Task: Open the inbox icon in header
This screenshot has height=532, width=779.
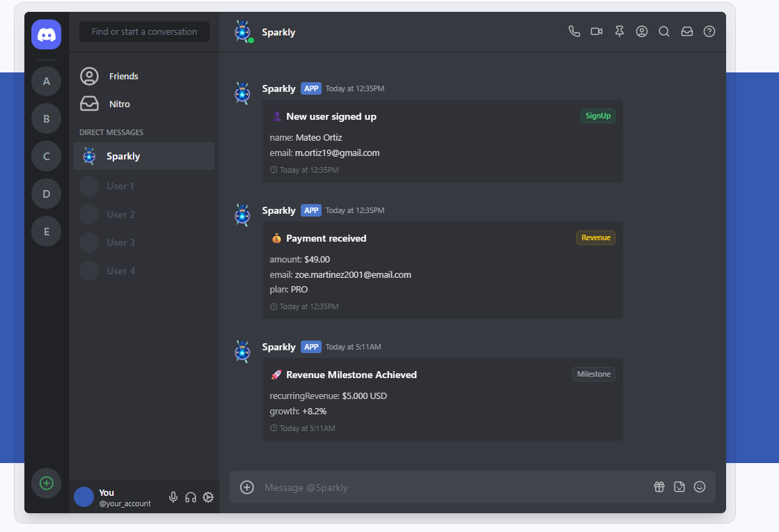Action: [x=687, y=31]
